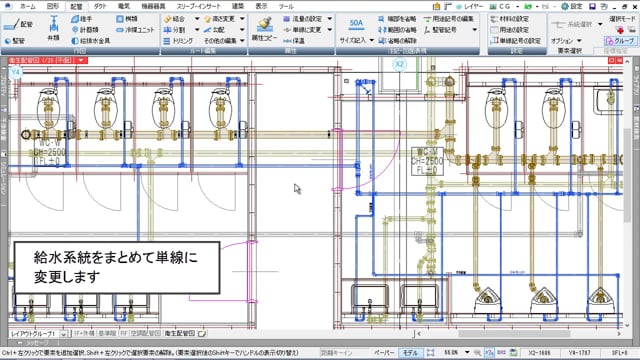
Task: Open the application logo menu
Action: click(x=7, y=6)
